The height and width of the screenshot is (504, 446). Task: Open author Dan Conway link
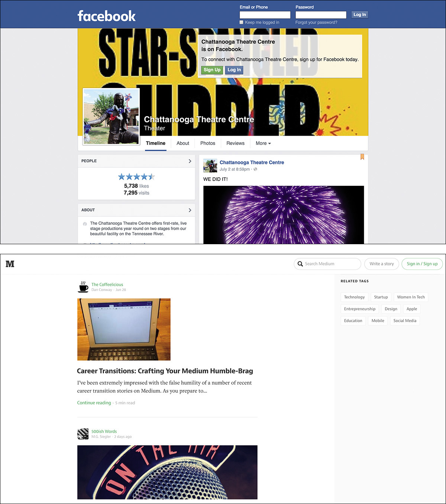pos(101,290)
